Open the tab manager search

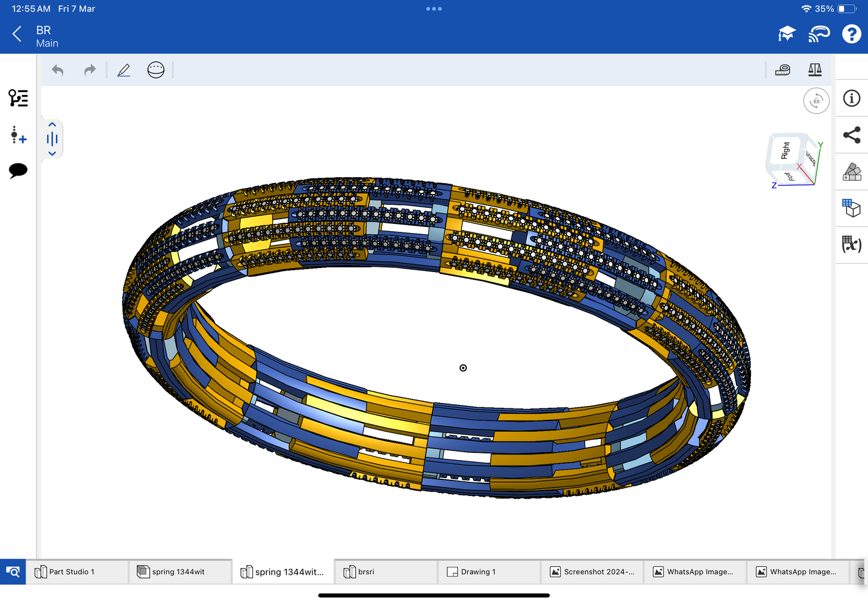click(x=13, y=572)
